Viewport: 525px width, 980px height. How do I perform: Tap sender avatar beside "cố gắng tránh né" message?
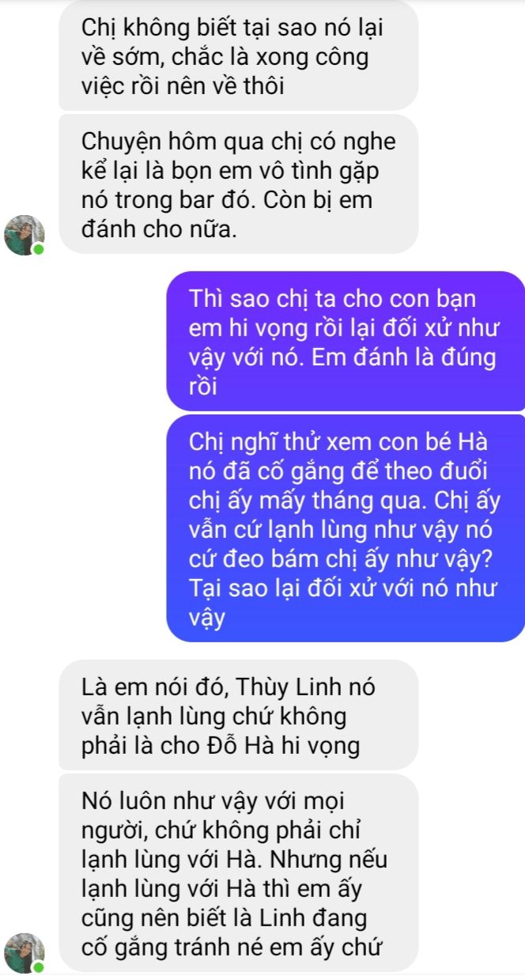click(x=25, y=952)
